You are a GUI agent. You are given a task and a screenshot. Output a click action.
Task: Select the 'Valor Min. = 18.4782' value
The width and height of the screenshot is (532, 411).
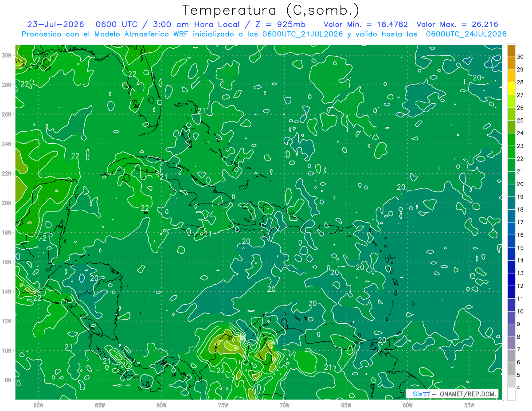[x=366, y=24]
